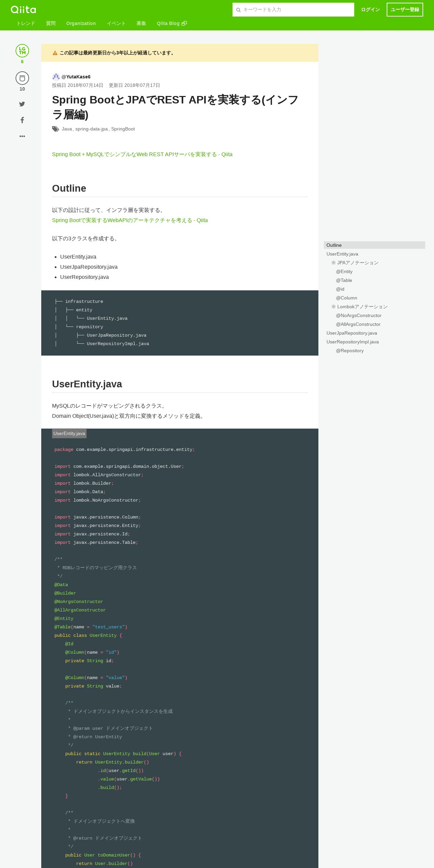Open the 募集 menu item

coord(141,23)
